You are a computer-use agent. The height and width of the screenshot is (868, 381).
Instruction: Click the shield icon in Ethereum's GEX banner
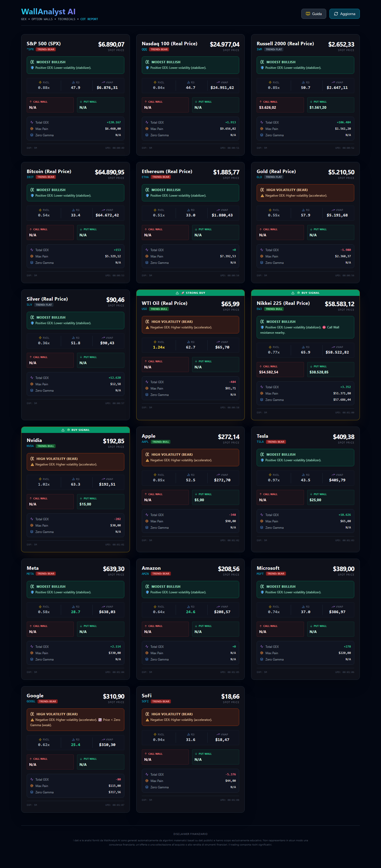pyautogui.click(x=147, y=196)
